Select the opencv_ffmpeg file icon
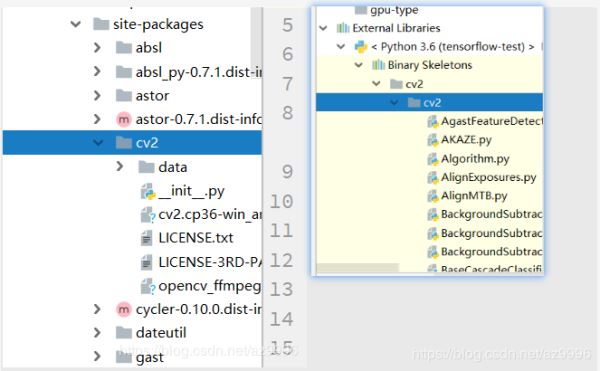600x371 pixels. point(148,286)
